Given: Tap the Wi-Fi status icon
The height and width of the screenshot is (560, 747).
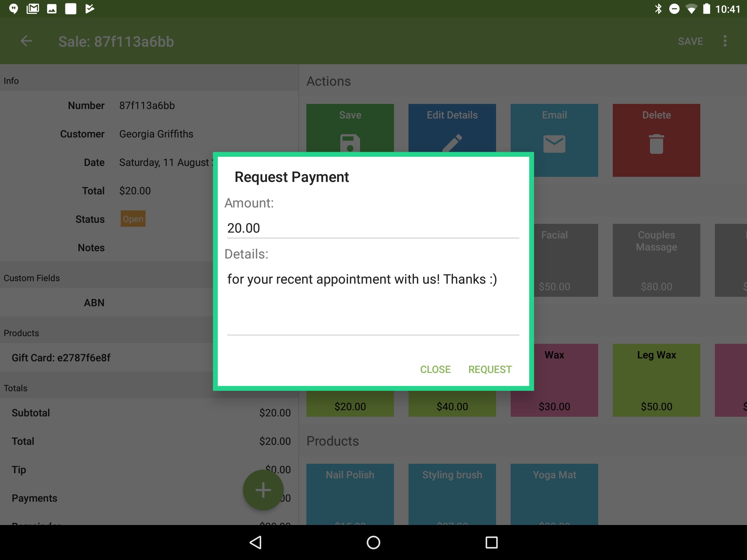Looking at the screenshot, I should [x=691, y=9].
